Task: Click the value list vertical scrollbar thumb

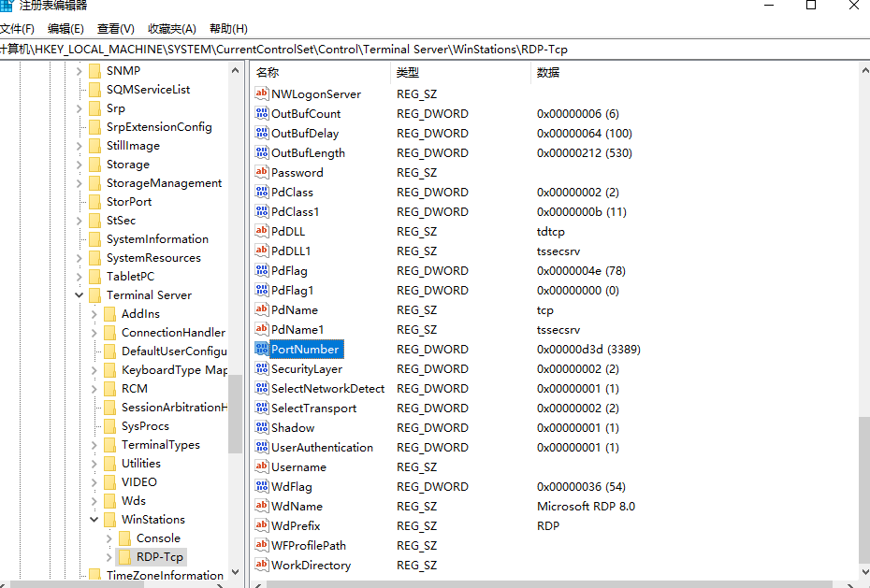Action: click(864, 491)
